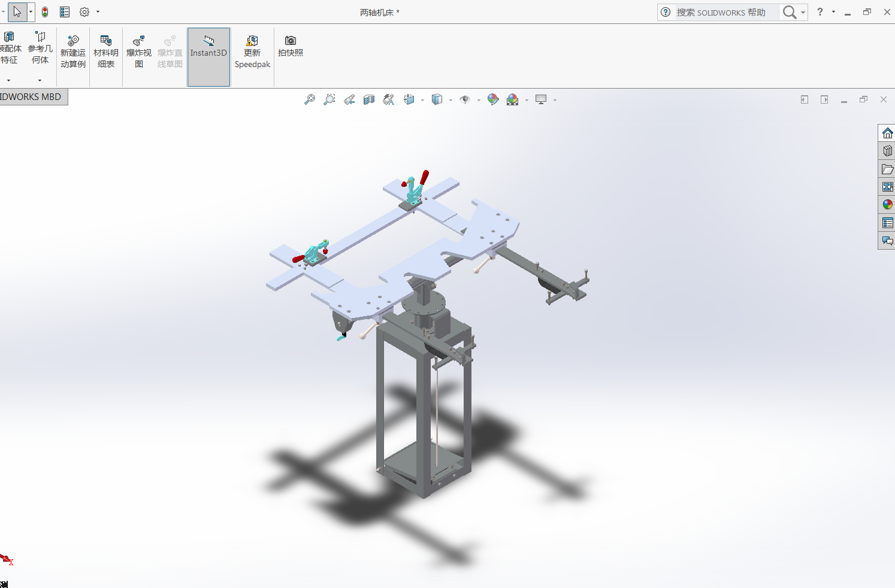Image resolution: width=895 pixels, height=588 pixels.
Task: Expand the Reference Geometry dropdown arrow
Action: tap(40, 80)
